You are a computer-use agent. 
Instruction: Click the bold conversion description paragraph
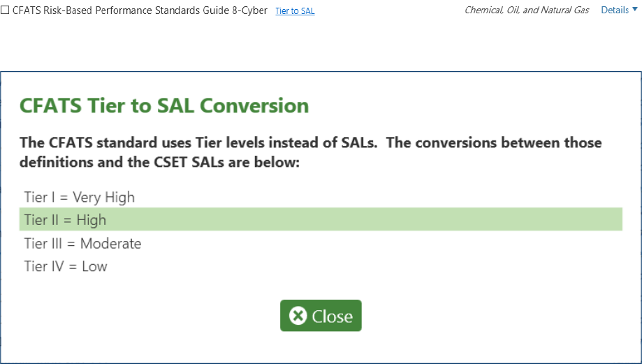coord(310,152)
